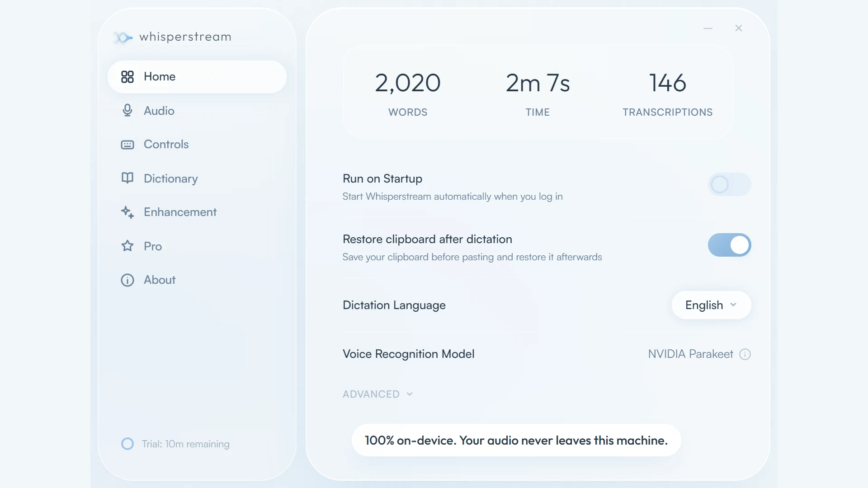The width and height of the screenshot is (868, 488).
Task: Click the info icon beside NVIDIA Parakeet
Action: (x=745, y=354)
